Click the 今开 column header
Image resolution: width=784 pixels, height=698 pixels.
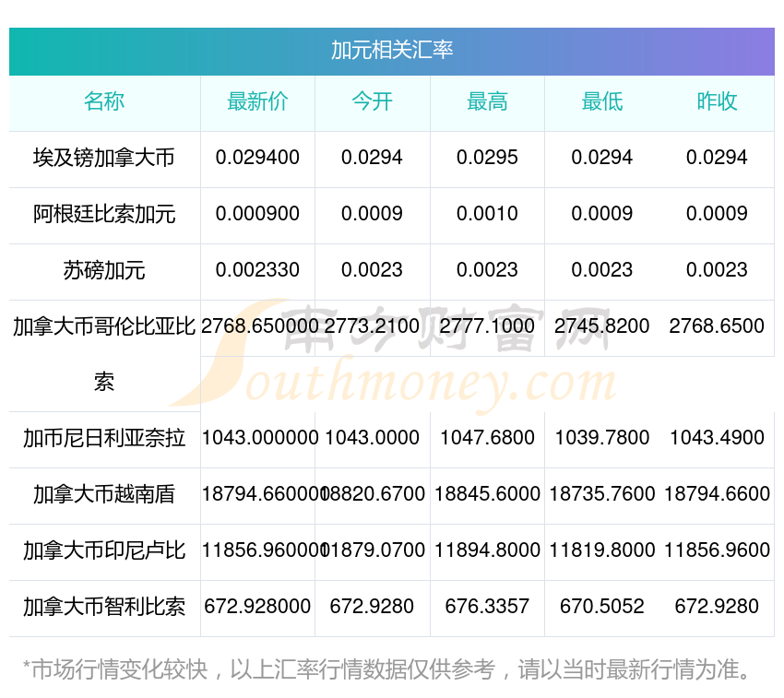(372, 102)
